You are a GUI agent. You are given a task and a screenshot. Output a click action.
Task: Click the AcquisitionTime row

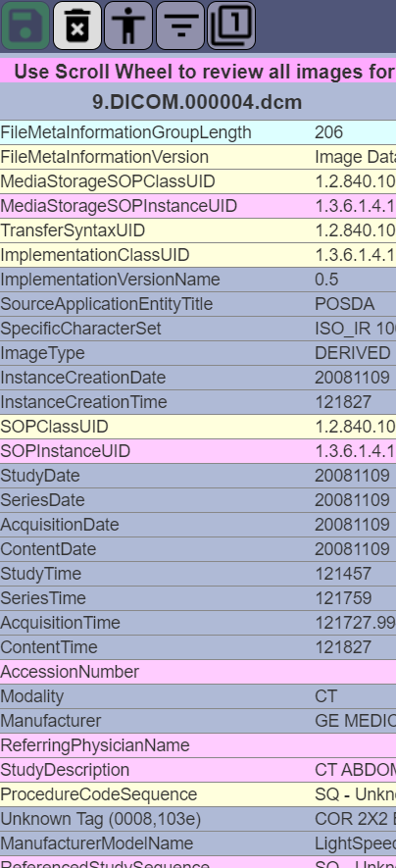198,623
